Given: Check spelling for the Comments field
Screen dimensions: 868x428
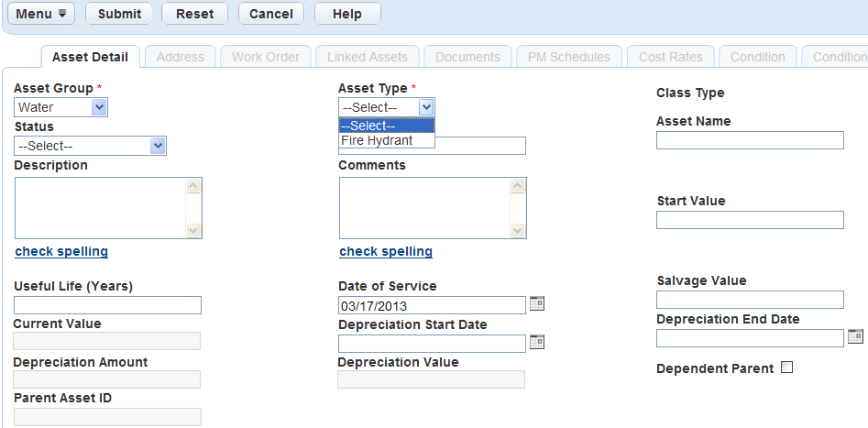Looking at the screenshot, I should [386, 251].
